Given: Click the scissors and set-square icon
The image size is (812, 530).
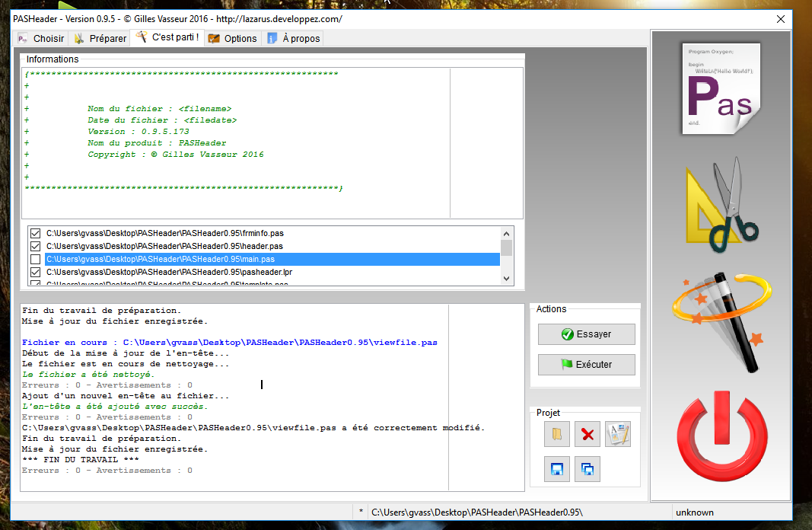Looking at the screenshot, I should click(721, 205).
